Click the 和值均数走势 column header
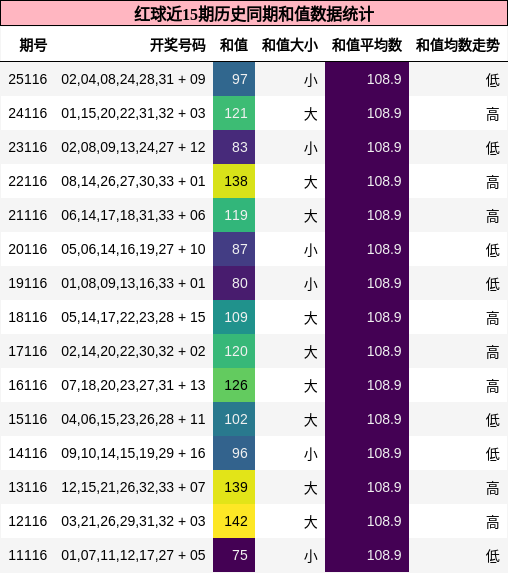The width and height of the screenshot is (508, 573). point(458,45)
